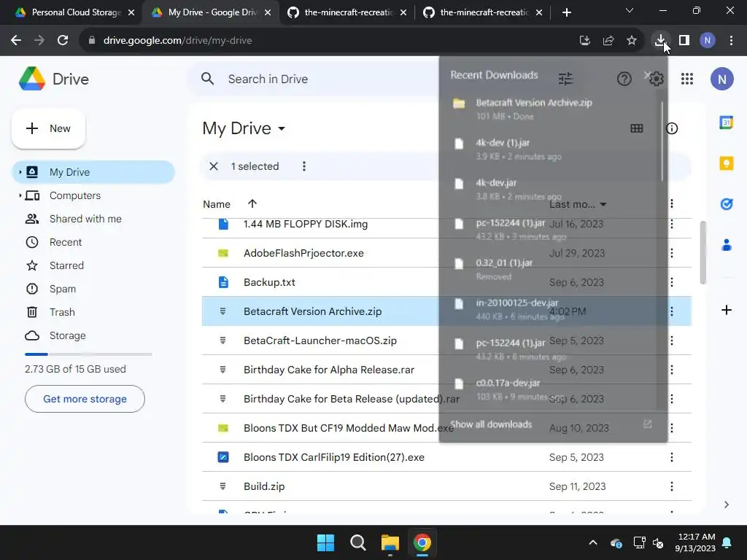
Task: Open more actions for Build.zip
Action: click(672, 486)
